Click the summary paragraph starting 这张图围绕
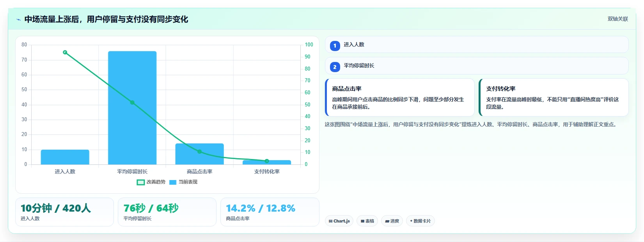Image resolution: width=644 pixels, height=242 pixels. pos(471,125)
